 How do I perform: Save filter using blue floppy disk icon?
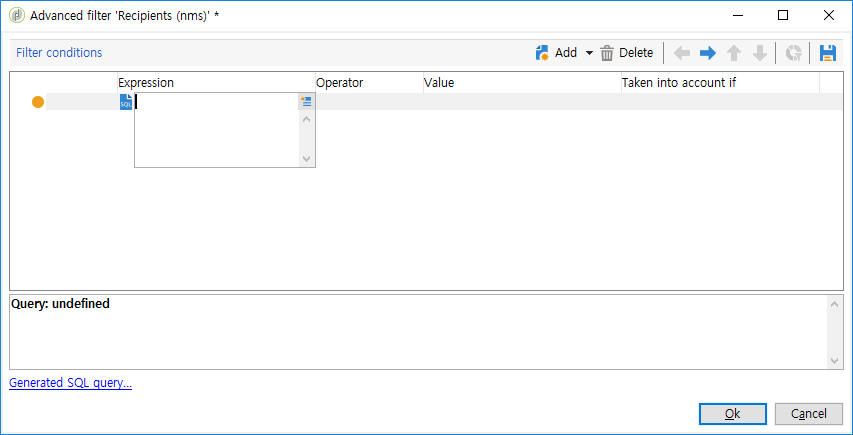pos(827,53)
